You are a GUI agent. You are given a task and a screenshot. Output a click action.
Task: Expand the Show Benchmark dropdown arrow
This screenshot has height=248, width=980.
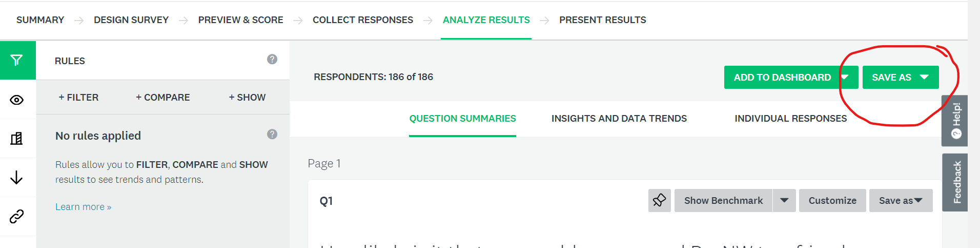point(784,200)
